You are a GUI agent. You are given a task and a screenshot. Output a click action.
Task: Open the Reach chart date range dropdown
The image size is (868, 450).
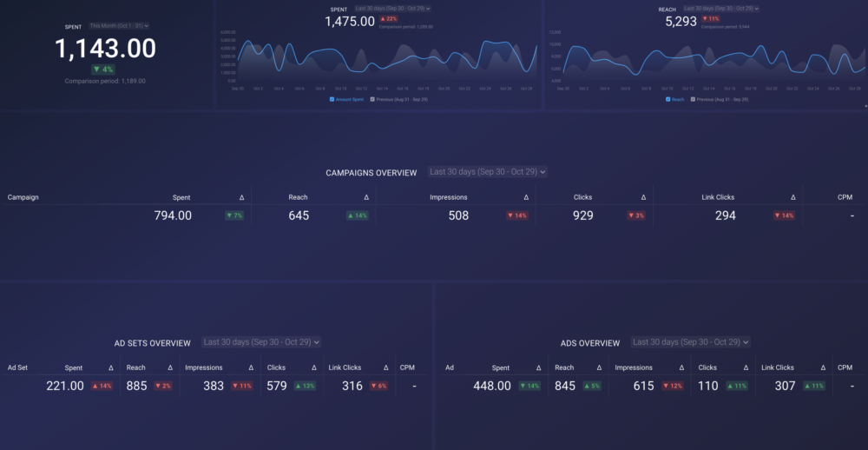click(x=721, y=9)
